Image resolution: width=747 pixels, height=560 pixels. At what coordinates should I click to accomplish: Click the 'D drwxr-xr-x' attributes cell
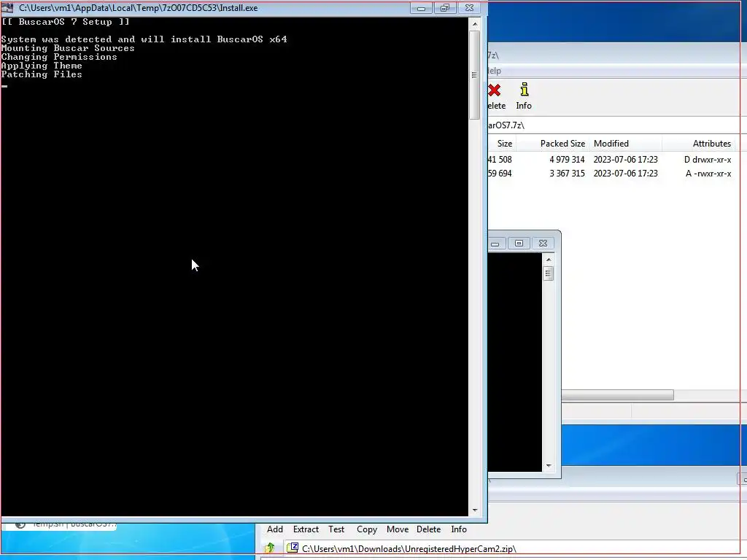pyautogui.click(x=708, y=160)
